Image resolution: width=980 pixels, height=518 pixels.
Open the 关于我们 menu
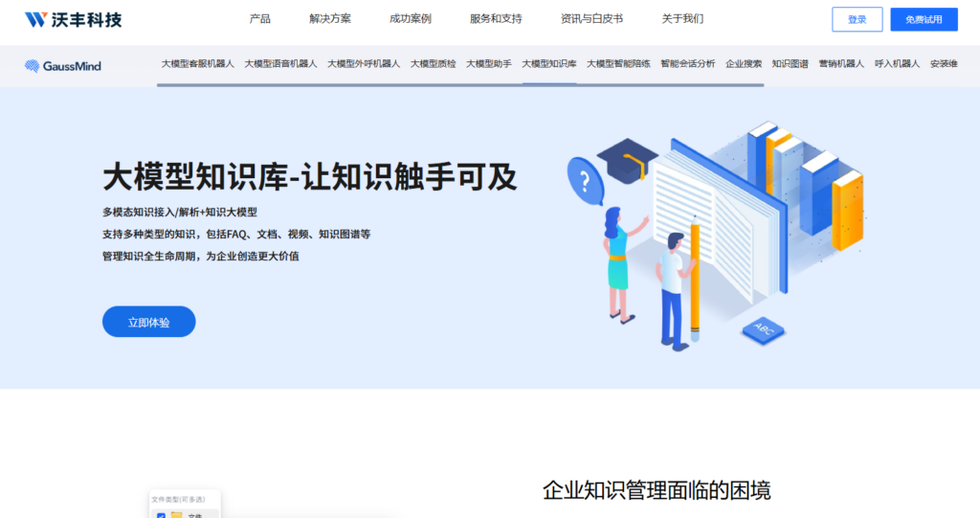(x=682, y=19)
